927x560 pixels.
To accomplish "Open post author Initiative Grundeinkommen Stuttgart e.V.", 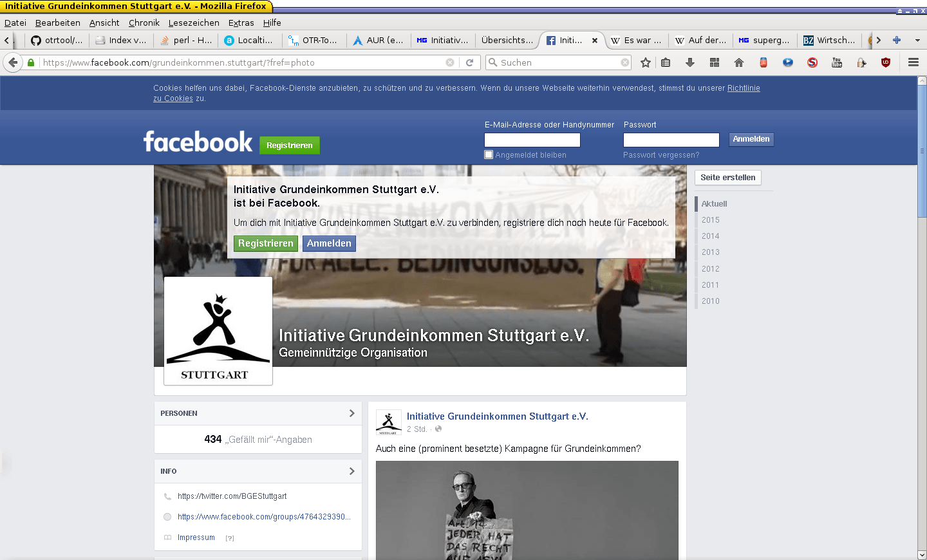I will pos(498,416).
